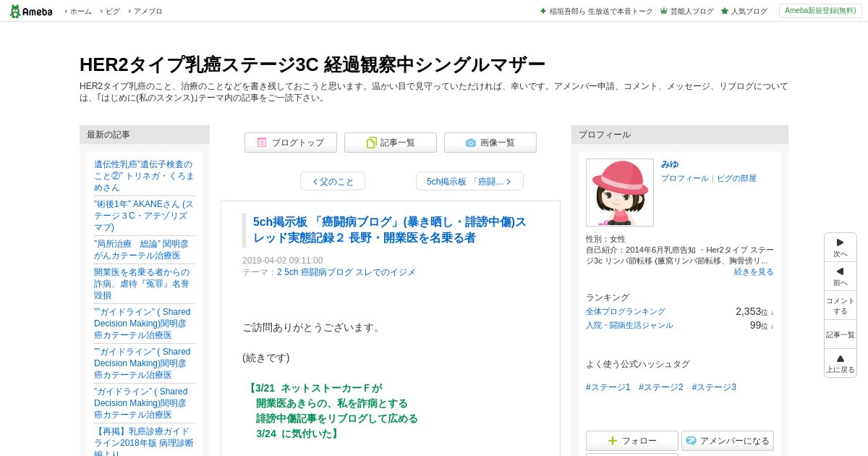
Task: Open article title 5ch掲示板「癌闘病ブログ」
Action: pos(390,230)
